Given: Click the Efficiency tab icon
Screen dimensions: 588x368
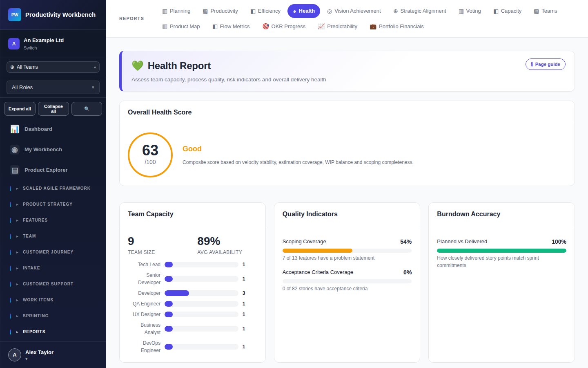Looking at the screenshot, I should [253, 11].
